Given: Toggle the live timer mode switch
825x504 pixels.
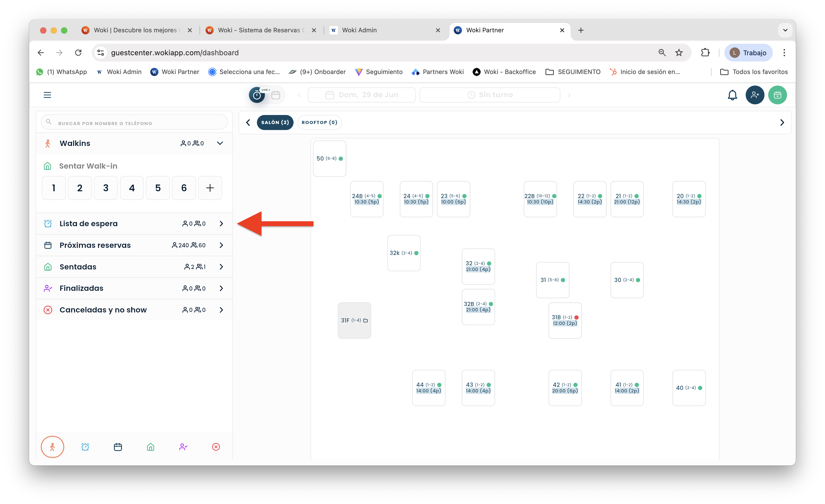Looking at the screenshot, I should tap(257, 95).
